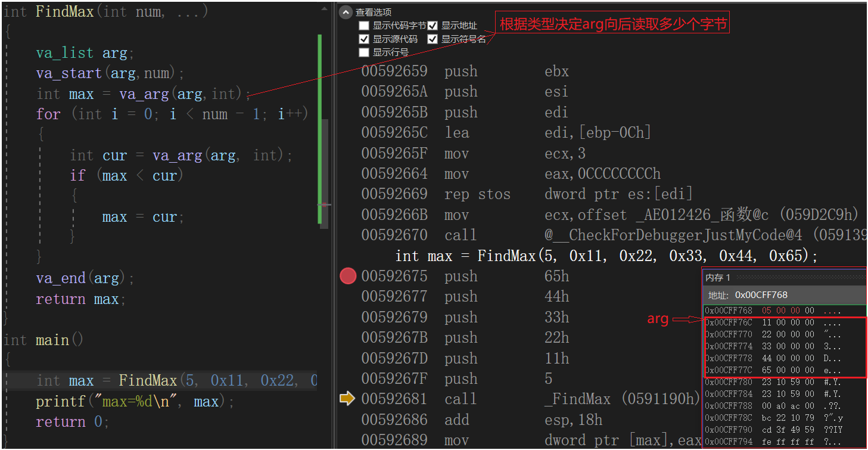Click memory row 0x00CFF770 with value 22
The image size is (868, 450).
pyautogui.click(x=773, y=334)
